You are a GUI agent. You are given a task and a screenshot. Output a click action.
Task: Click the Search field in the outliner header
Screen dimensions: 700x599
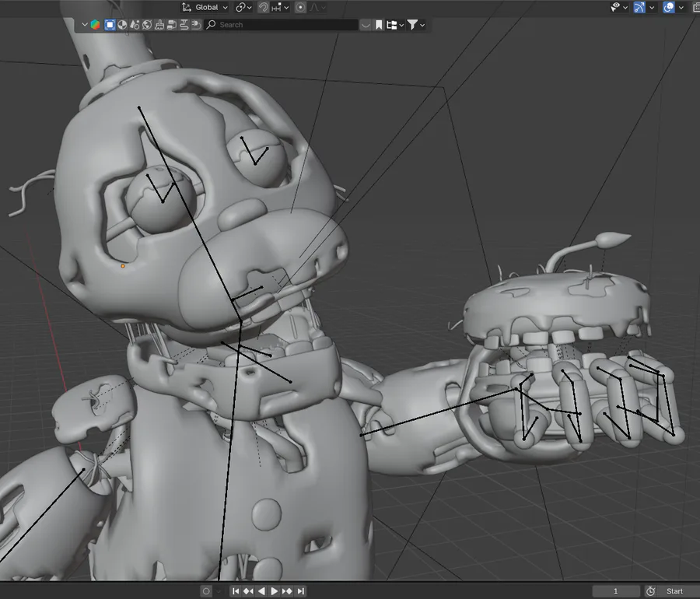[x=282, y=25]
